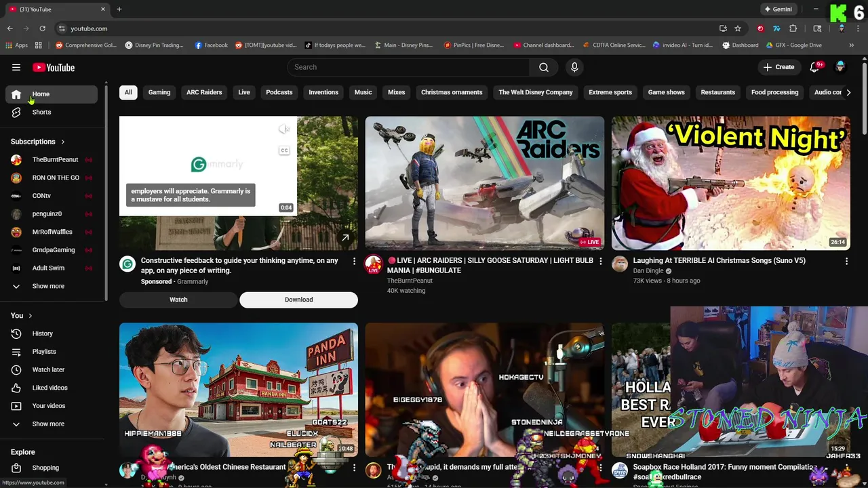Click Dan Dingle channel avatar
Image resolution: width=868 pixels, height=488 pixels.
pos(620,264)
